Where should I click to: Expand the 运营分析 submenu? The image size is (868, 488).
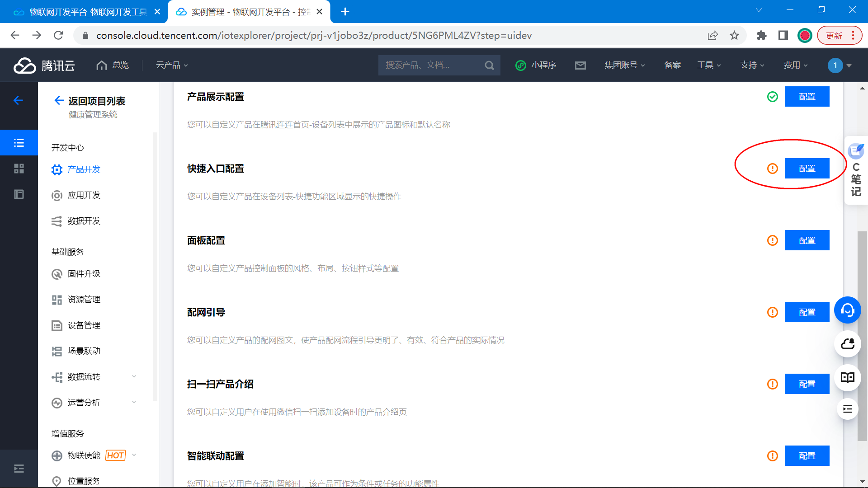[x=134, y=402]
